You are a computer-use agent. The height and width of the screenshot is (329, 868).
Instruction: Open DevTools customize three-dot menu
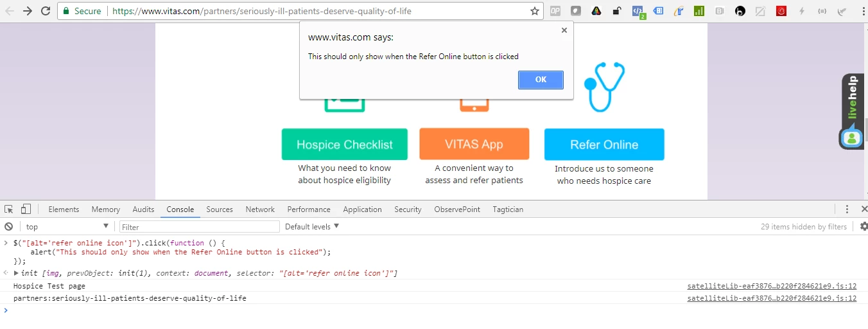[847, 209]
